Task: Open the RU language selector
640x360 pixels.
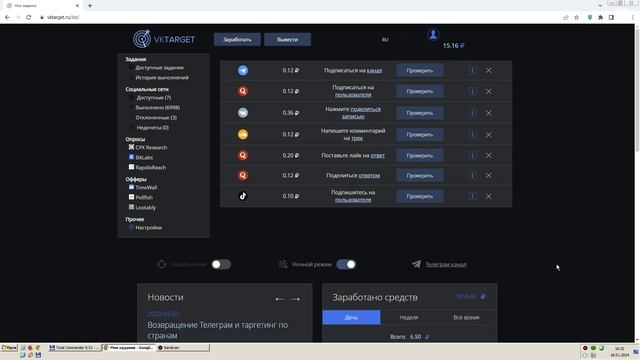Action: pyautogui.click(x=385, y=40)
